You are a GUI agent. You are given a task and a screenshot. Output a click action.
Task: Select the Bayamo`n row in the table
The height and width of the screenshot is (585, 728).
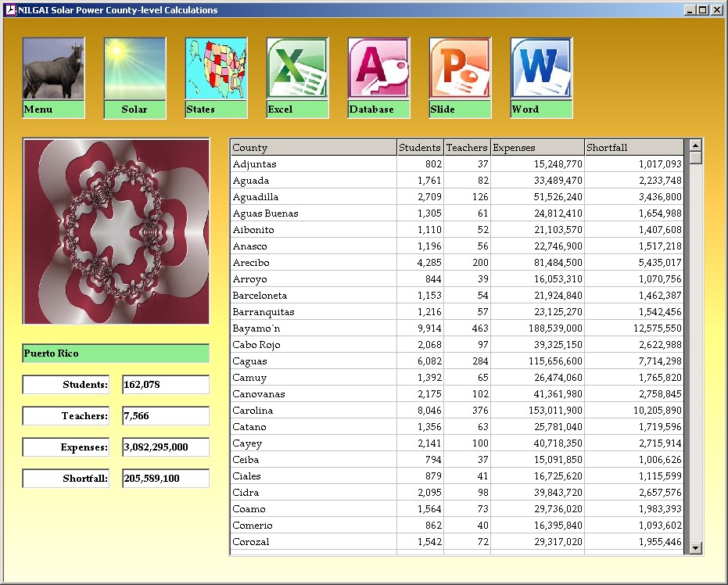(x=314, y=328)
